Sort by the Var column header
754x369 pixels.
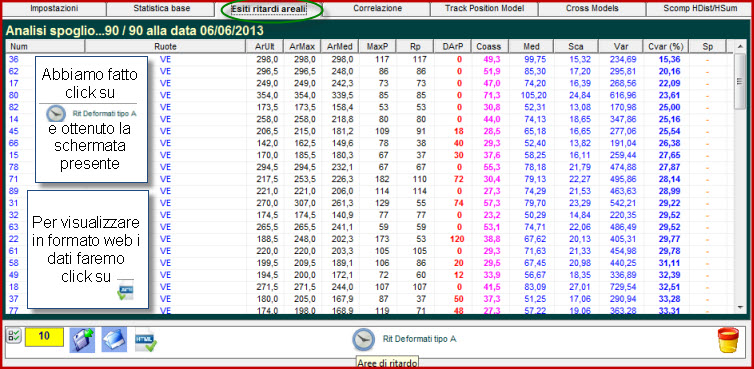click(621, 47)
